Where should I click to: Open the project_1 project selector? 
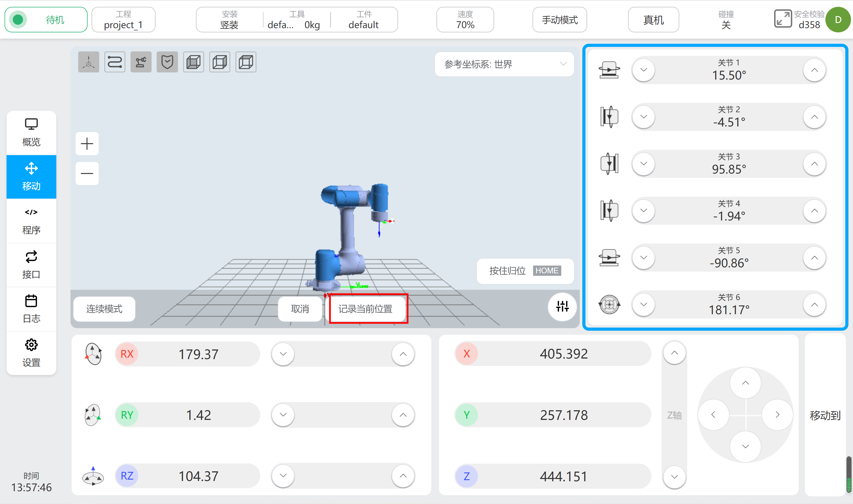pos(123,20)
